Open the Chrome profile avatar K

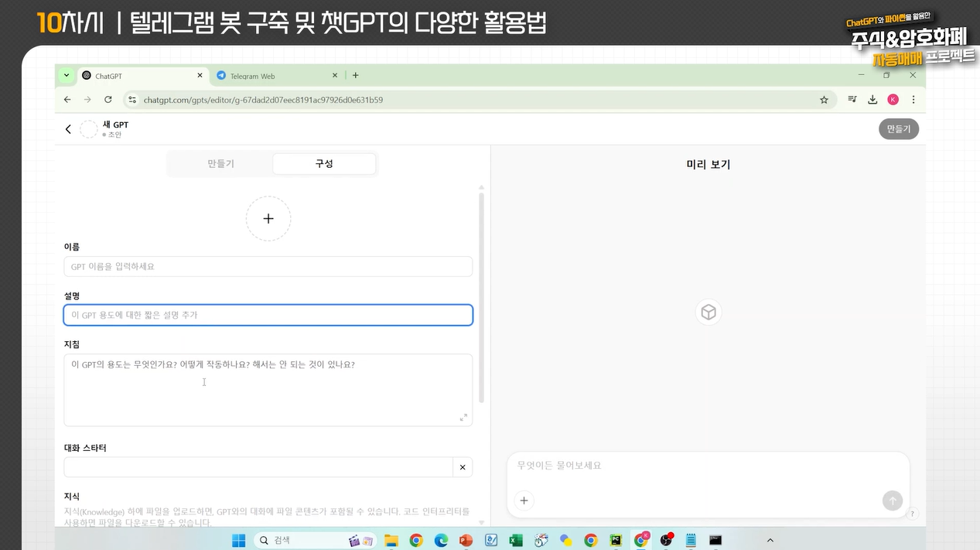pyautogui.click(x=893, y=100)
